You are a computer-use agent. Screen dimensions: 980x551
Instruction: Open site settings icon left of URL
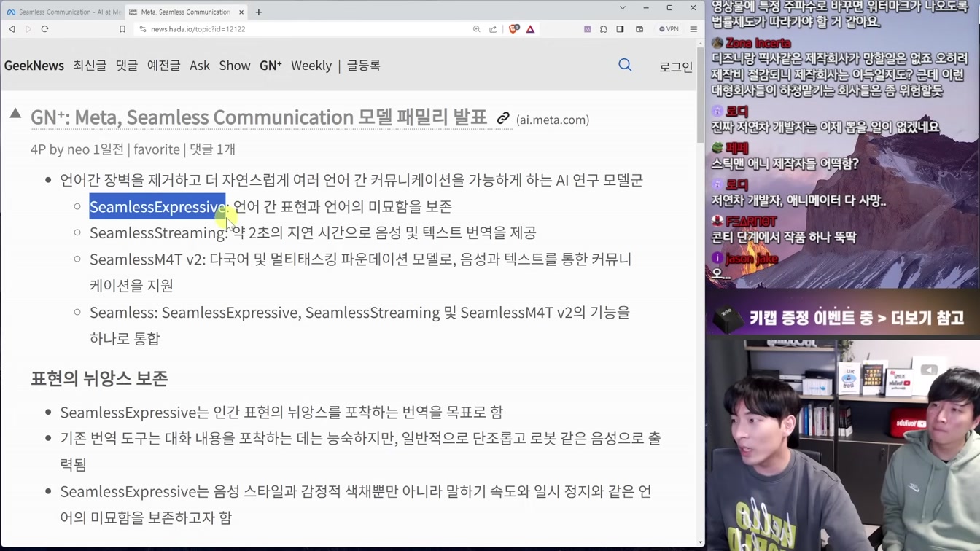[142, 29]
